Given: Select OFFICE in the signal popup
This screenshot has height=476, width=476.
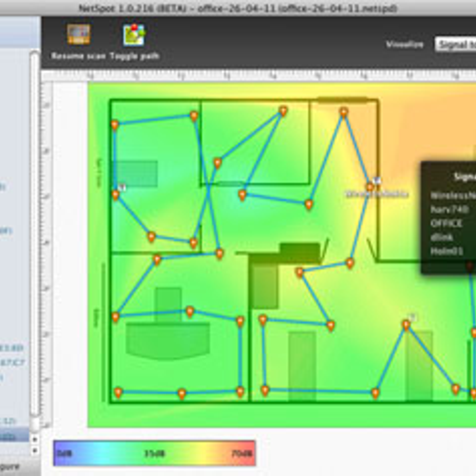Looking at the screenshot, I should tap(447, 223).
